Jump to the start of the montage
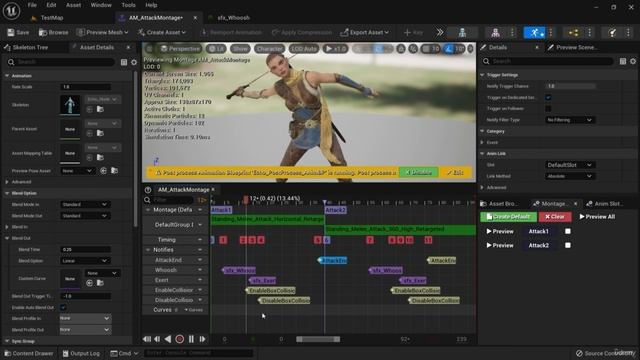640x360 pixels. (x=147, y=339)
